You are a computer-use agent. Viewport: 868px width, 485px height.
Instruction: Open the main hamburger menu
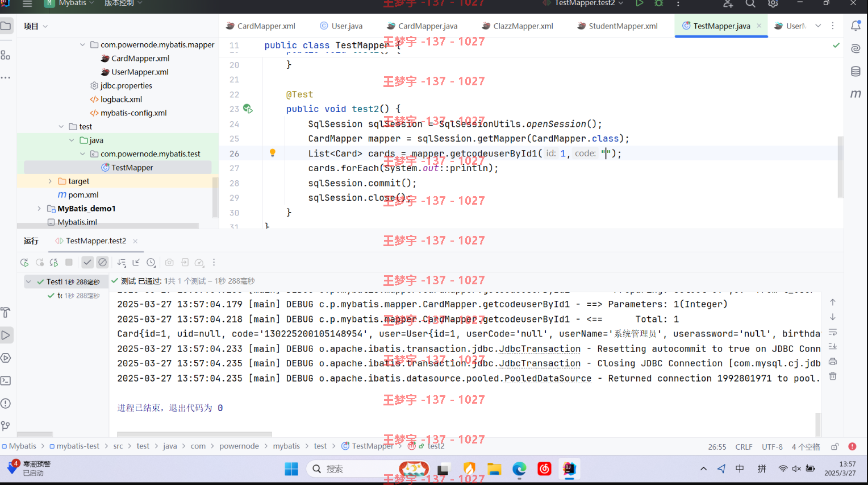point(27,3)
